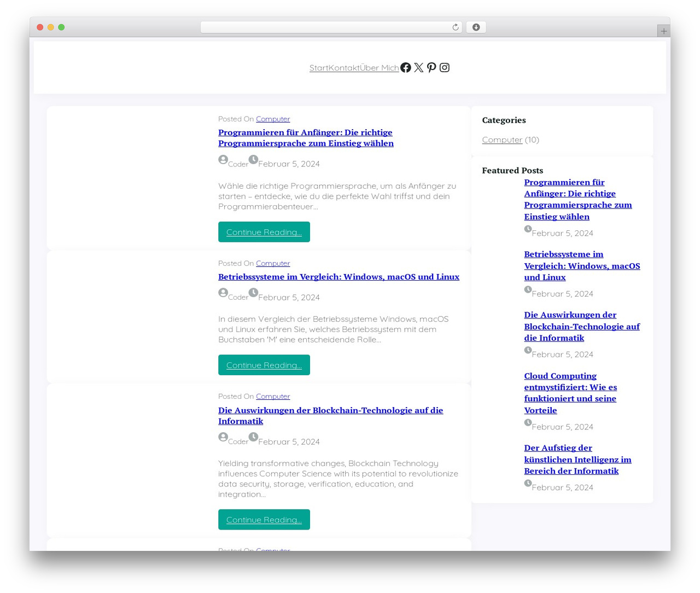The height and width of the screenshot is (593, 700).
Task: Open the Instagram social icon
Action: point(445,67)
